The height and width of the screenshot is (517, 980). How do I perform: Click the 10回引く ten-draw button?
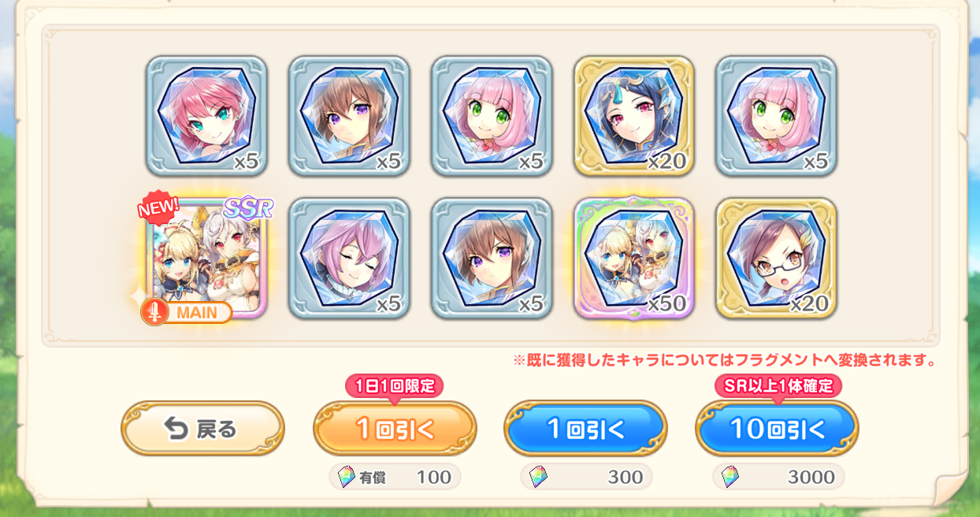pos(777,429)
